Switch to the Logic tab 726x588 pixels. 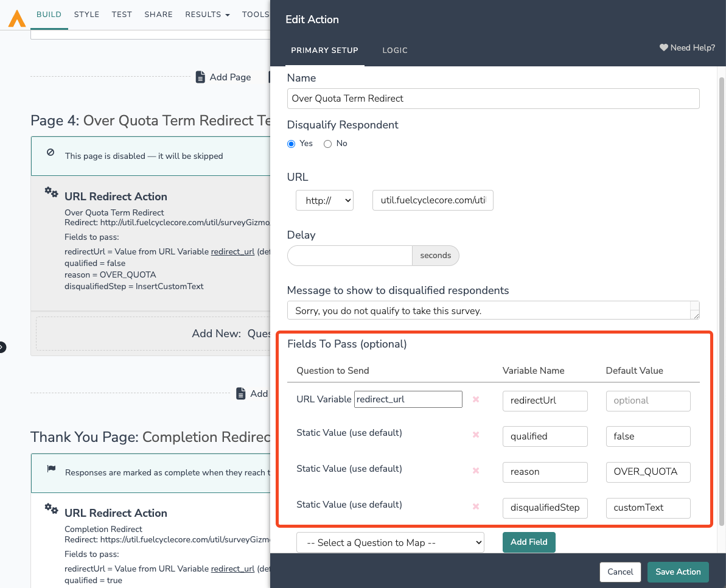point(395,51)
